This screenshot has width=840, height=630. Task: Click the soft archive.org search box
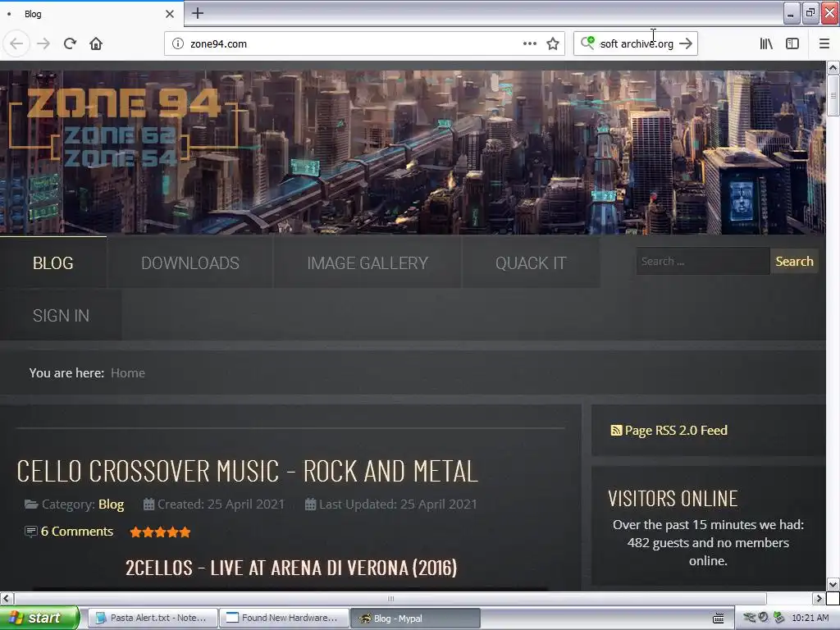tap(637, 44)
